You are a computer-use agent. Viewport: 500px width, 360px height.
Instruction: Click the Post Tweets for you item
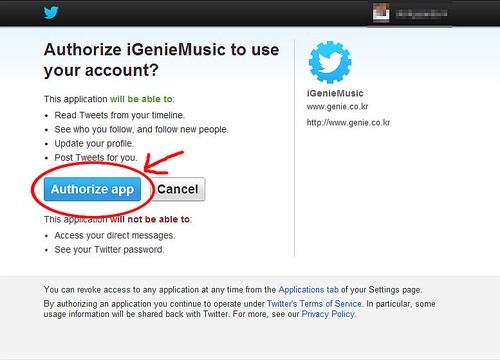coord(96,158)
